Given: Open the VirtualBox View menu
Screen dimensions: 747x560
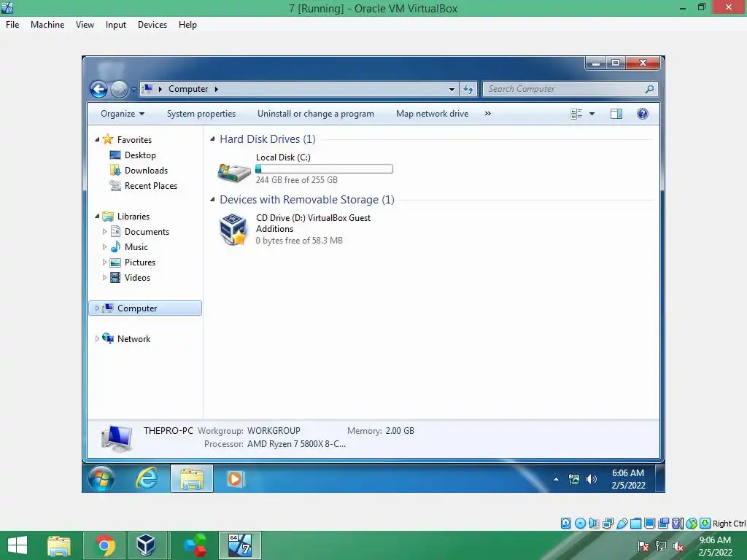Looking at the screenshot, I should pos(85,25).
